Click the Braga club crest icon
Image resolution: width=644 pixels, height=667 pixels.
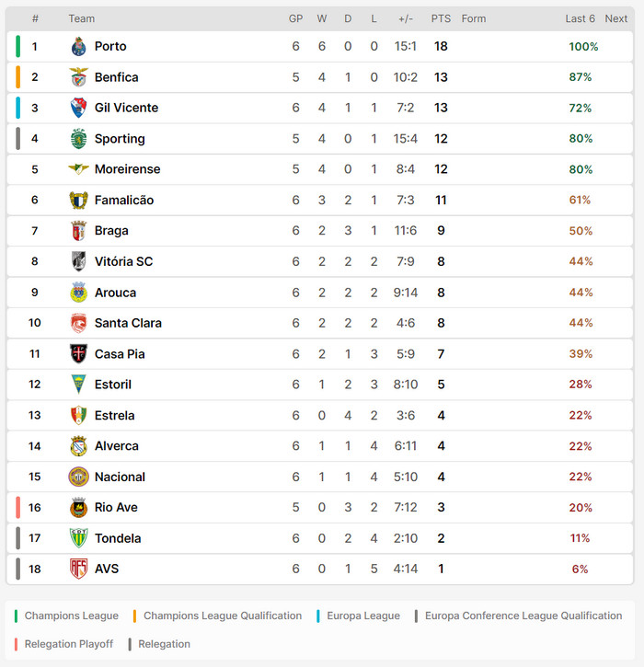(x=78, y=231)
